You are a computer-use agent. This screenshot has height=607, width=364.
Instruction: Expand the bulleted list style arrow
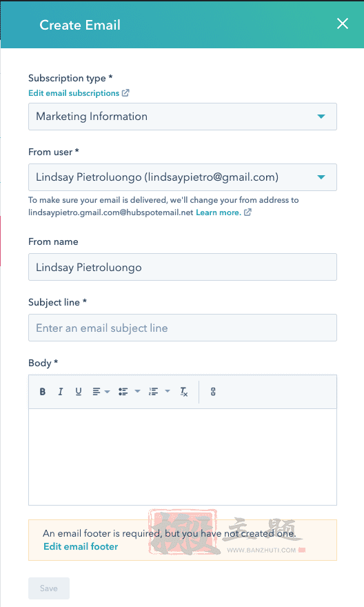[137, 391]
